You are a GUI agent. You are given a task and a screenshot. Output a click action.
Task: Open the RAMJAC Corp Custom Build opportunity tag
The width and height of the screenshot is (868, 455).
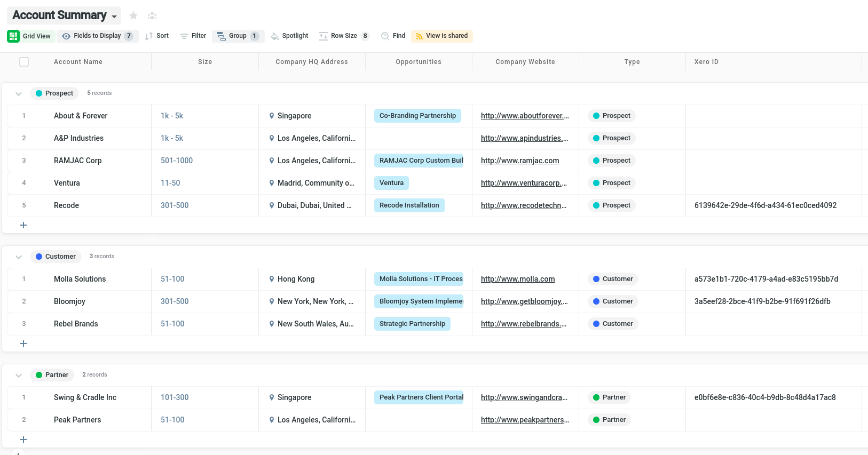click(419, 161)
